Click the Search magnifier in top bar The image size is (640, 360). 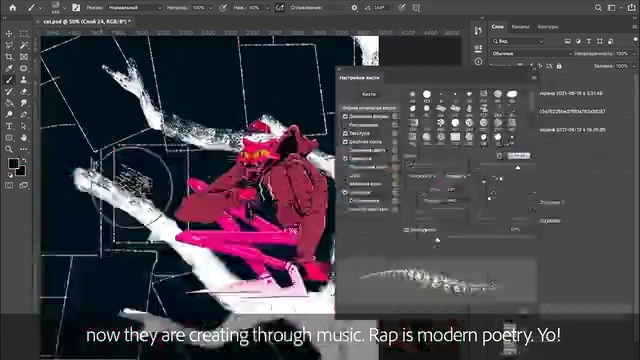pyautogui.click(x=598, y=8)
